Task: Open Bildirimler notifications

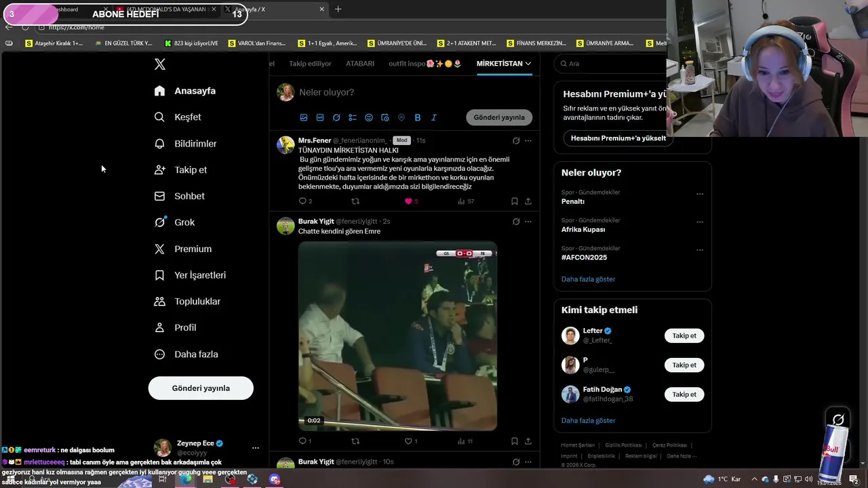Action: (186, 144)
